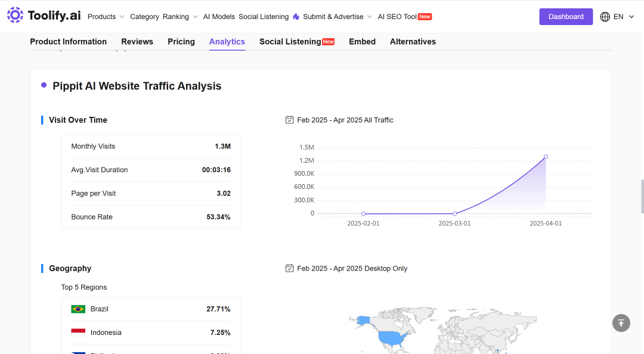Viewport: 644px width, 354px height.
Task: Click the New badge on Social Listening tab
Action: (328, 42)
